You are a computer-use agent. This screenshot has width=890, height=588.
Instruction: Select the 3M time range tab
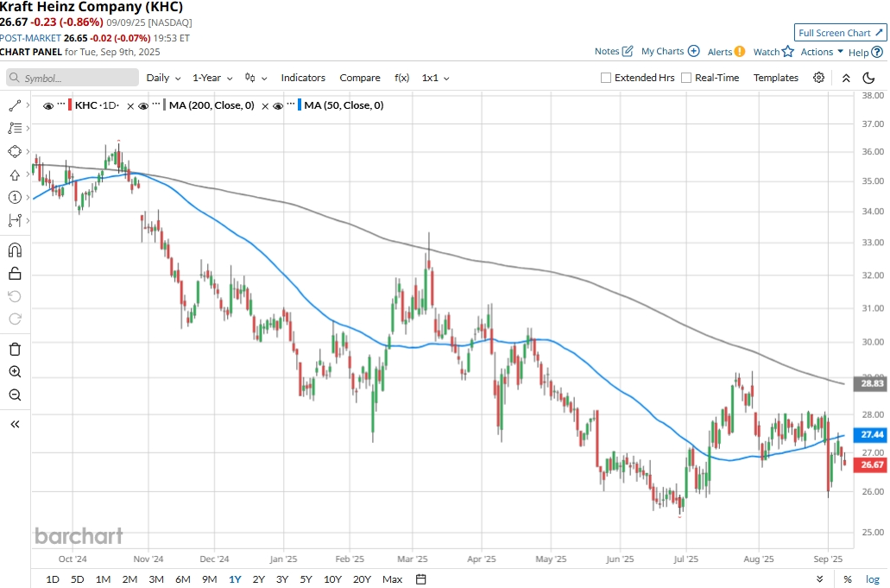(156, 579)
